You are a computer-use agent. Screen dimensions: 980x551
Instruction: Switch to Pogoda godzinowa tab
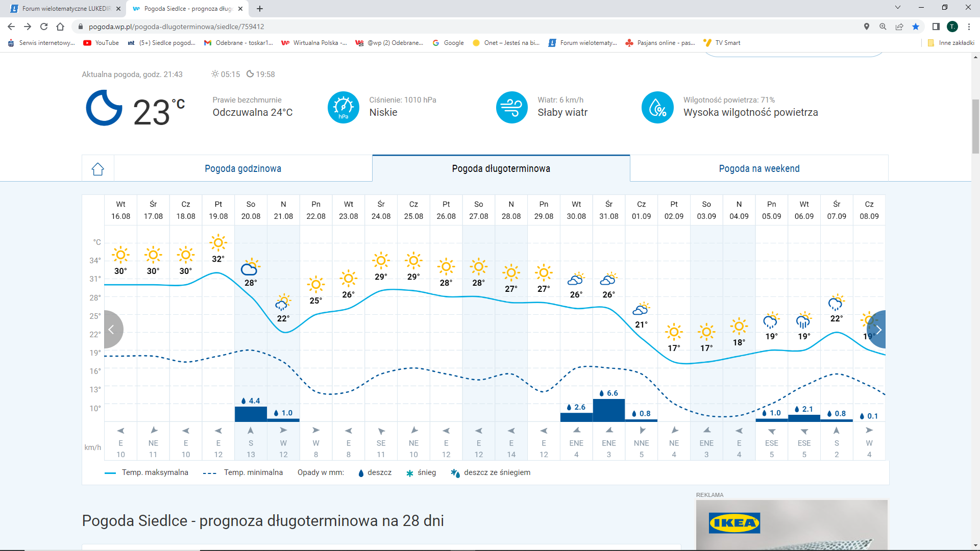(x=243, y=169)
